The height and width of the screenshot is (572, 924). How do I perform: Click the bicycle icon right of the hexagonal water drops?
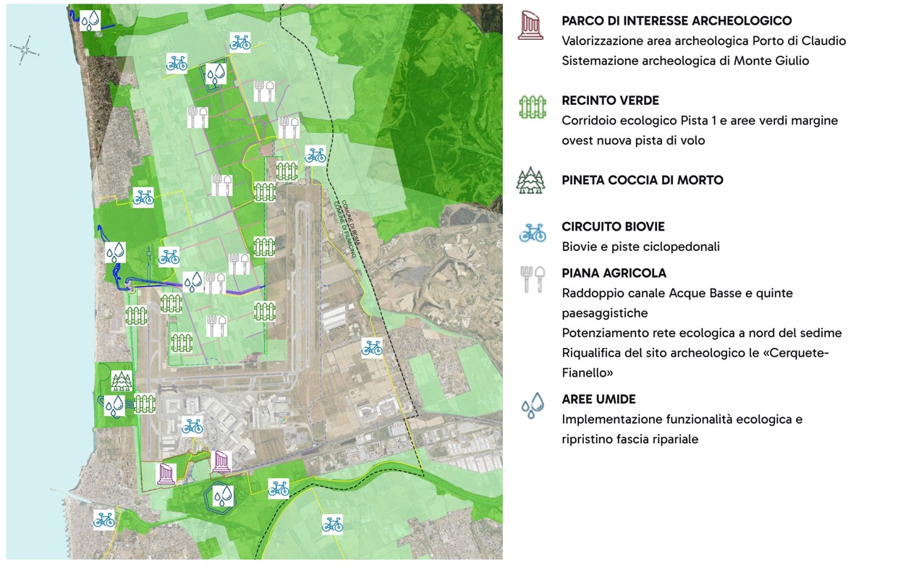(x=279, y=488)
